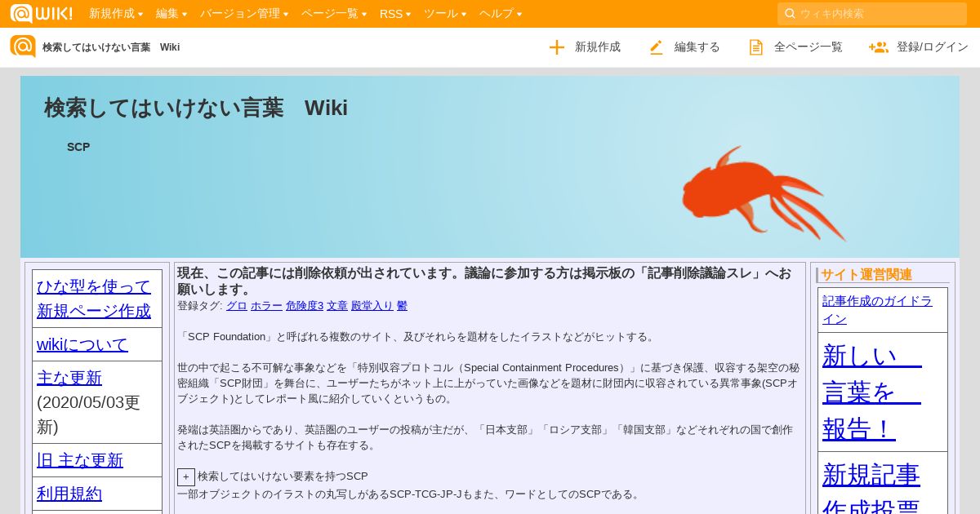
Task: Expand the 検索してはいけない要素を持つSCP section
Action: [x=186, y=476]
